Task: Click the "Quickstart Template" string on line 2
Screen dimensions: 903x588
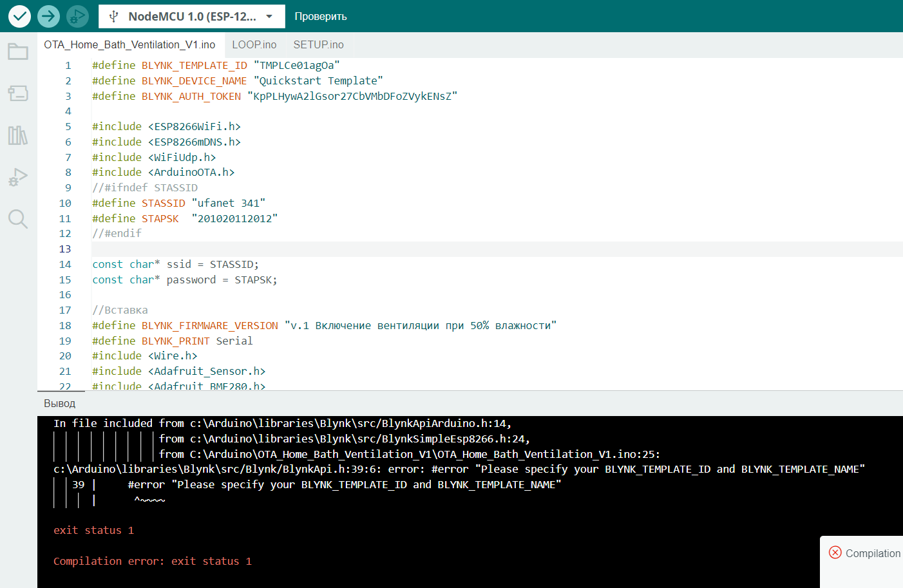Action: (x=318, y=81)
